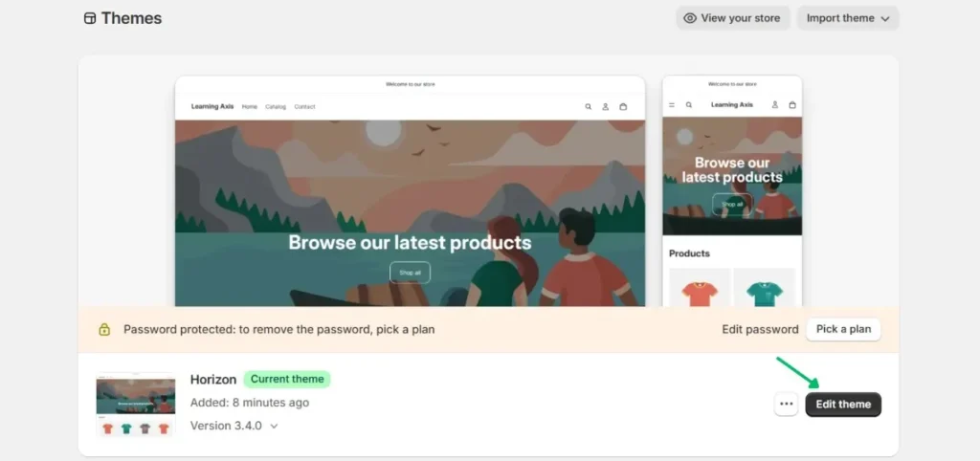This screenshot has width=980, height=461.
Task: Click the cart icon in desktop preview header
Action: coord(623,107)
